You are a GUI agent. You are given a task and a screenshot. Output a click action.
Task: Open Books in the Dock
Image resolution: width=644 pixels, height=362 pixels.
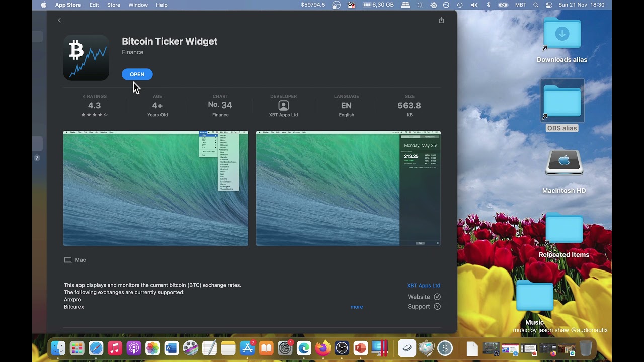tap(266, 348)
